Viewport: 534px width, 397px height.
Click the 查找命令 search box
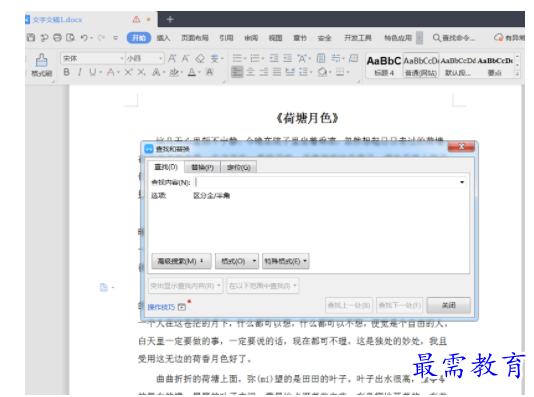coord(454,38)
